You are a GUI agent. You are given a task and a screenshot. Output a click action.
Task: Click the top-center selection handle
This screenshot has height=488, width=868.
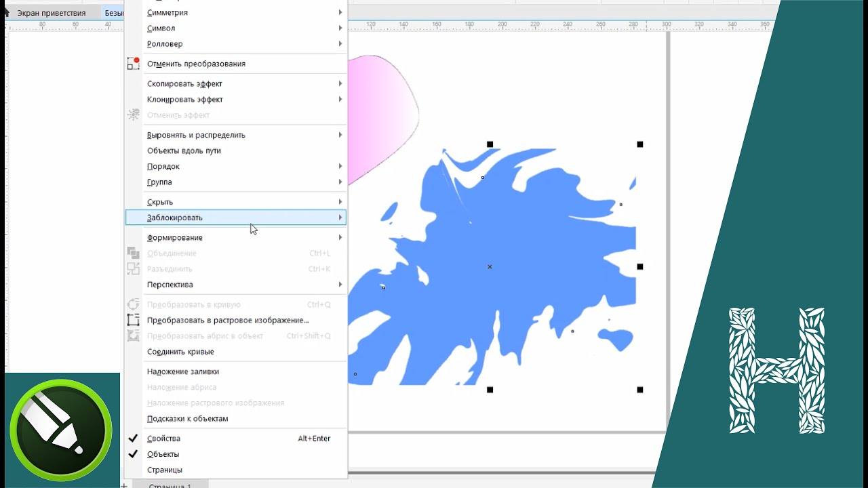[490, 144]
